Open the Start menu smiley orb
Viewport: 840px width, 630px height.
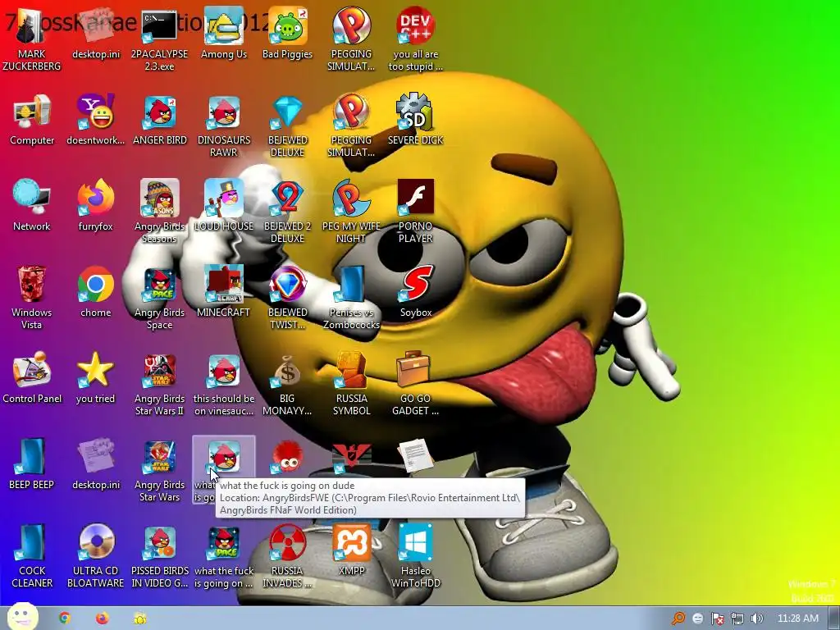[x=22, y=617]
